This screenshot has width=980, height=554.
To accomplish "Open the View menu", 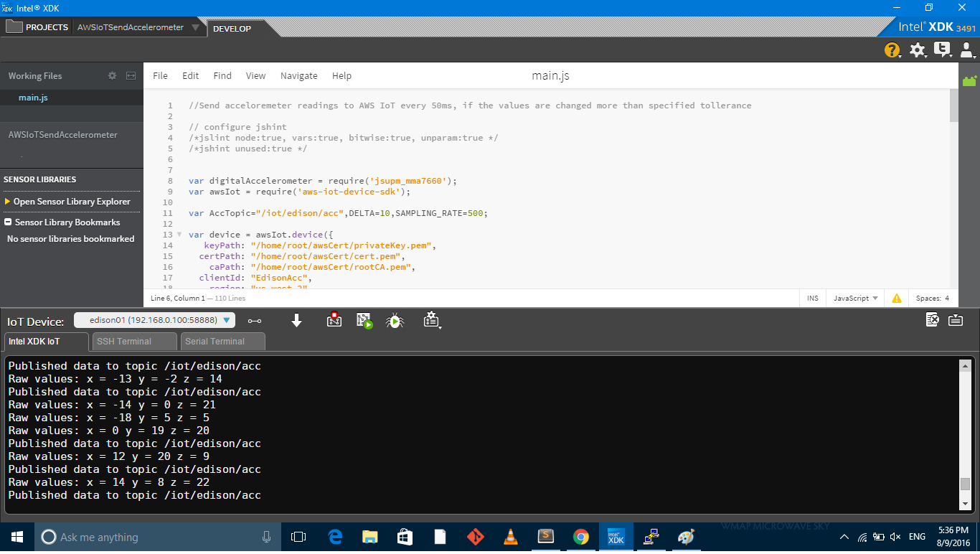I will click(x=255, y=75).
